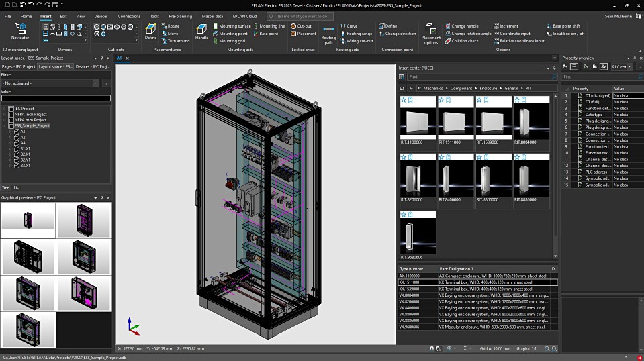This screenshot has height=361, width=644.
Task: Open the Pre-planning ribbon tab
Action: [x=179, y=16]
